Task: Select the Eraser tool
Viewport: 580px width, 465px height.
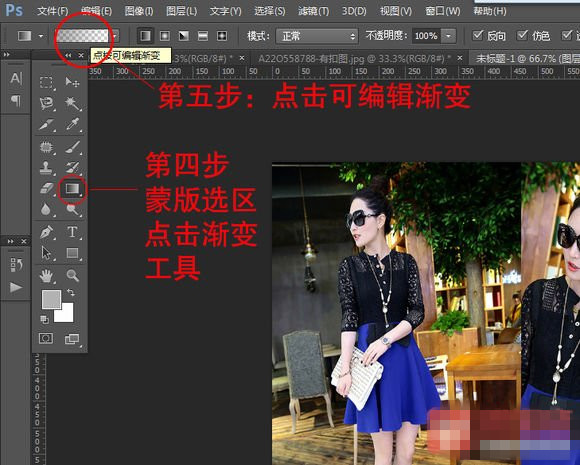Action: pyautogui.click(x=46, y=189)
